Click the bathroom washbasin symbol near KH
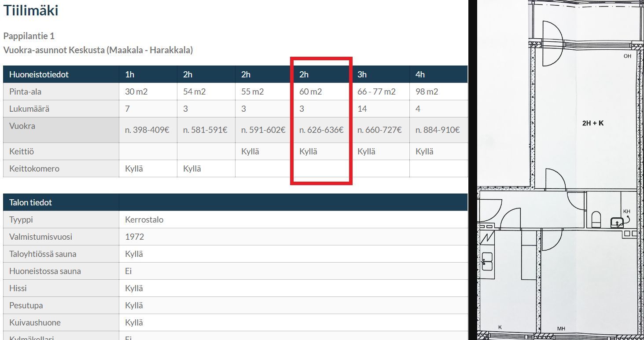644x340 pixels. [618, 223]
